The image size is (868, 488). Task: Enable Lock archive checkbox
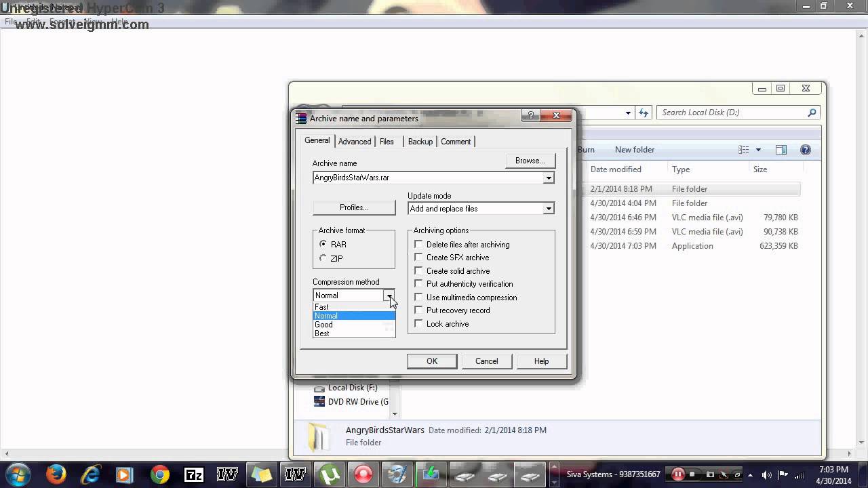point(418,323)
